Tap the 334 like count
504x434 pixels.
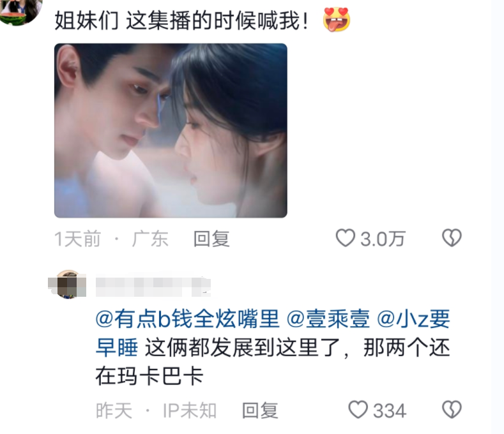390,411
